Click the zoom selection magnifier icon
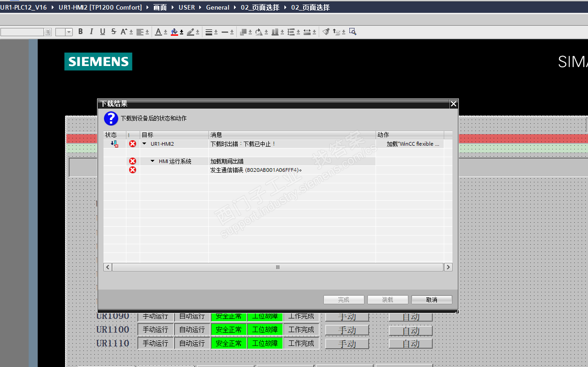The width and height of the screenshot is (588, 367). click(x=353, y=32)
